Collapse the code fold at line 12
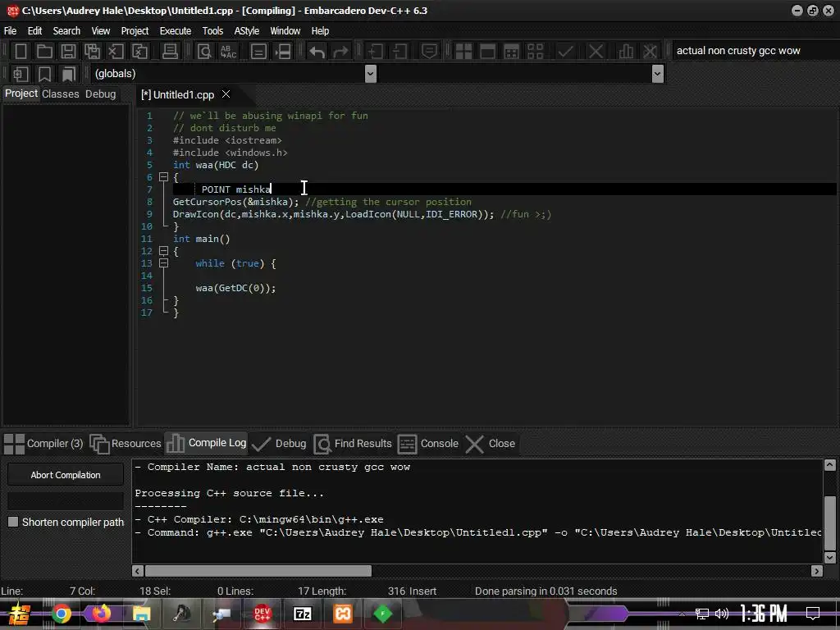Image resolution: width=840 pixels, height=630 pixels. tap(164, 251)
